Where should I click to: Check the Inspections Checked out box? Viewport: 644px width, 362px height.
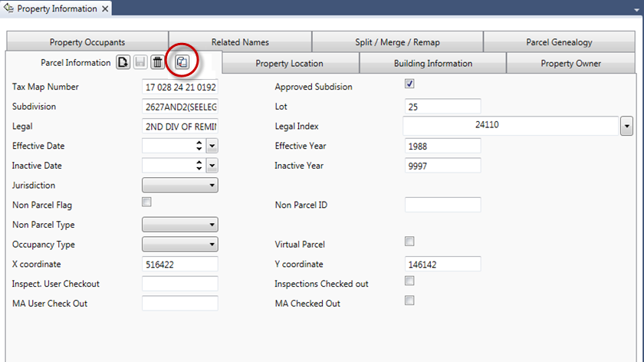point(409,281)
